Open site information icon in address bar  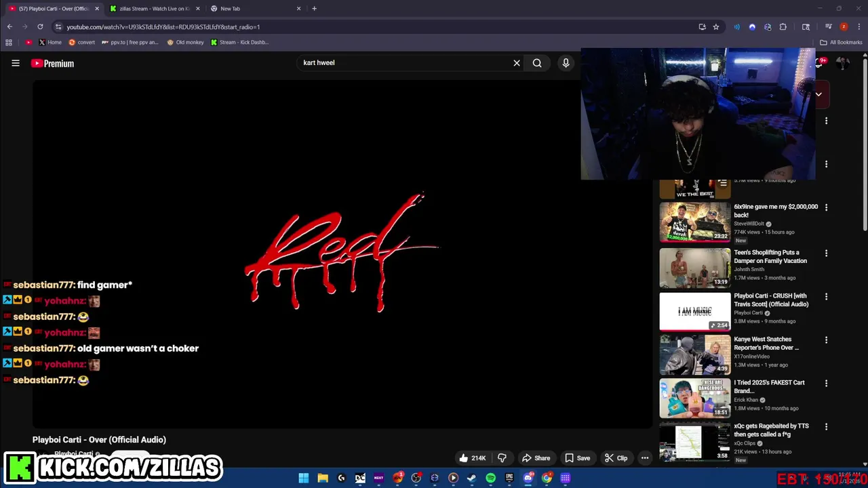58,26
